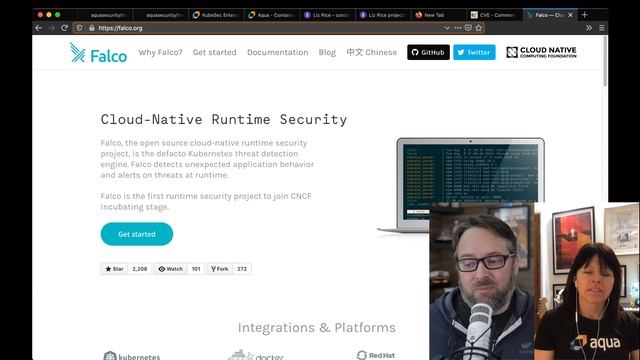Click the browser forward arrow
Screen dimensions: 640x360
click(52, 28)
